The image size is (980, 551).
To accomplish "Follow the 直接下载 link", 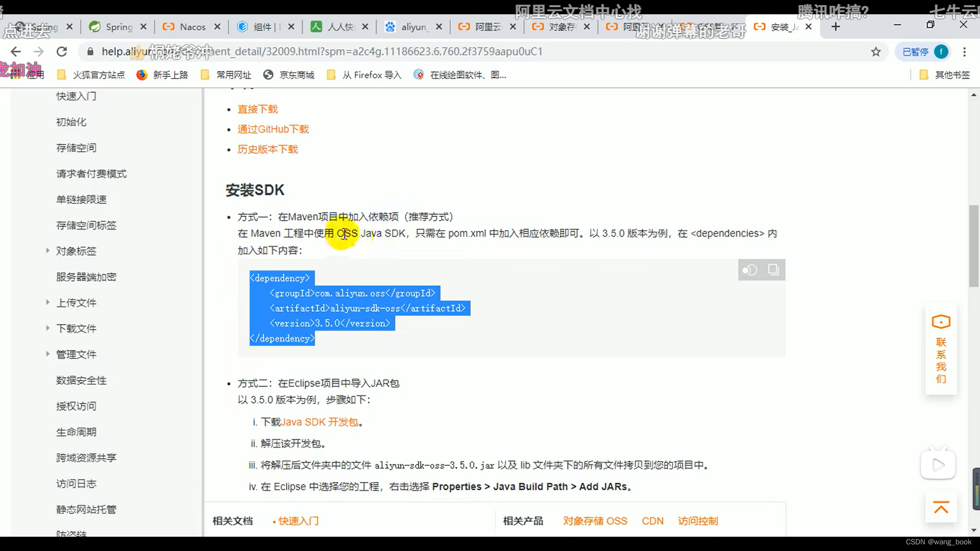I will coord(258,109).
